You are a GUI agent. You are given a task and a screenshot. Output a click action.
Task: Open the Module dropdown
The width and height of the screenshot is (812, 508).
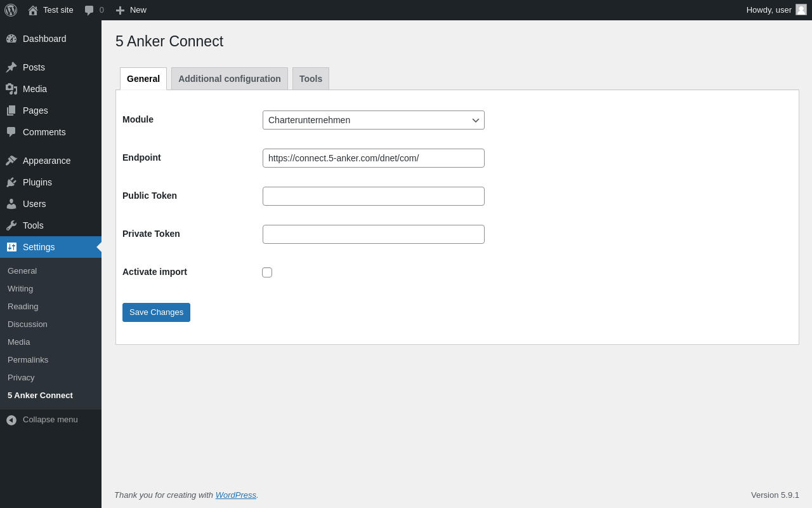point(374,120)
